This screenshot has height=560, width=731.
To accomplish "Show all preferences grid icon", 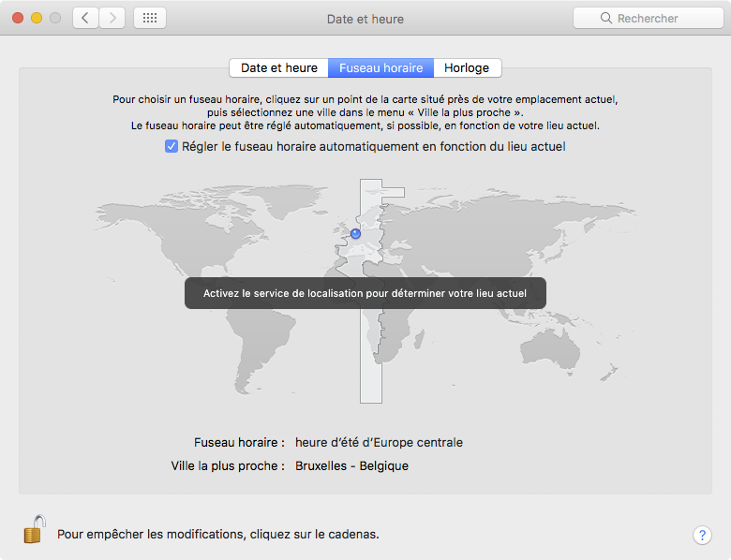I will 150,18.
